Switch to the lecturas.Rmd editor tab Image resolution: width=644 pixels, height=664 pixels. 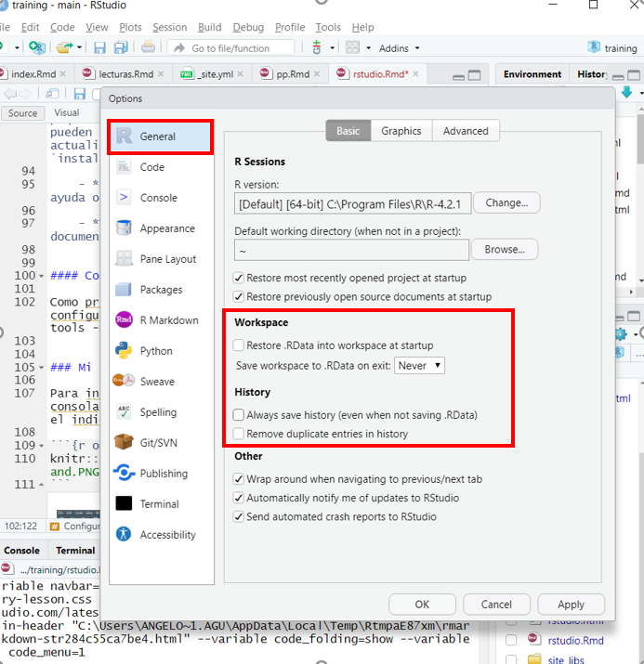(125, 74)
